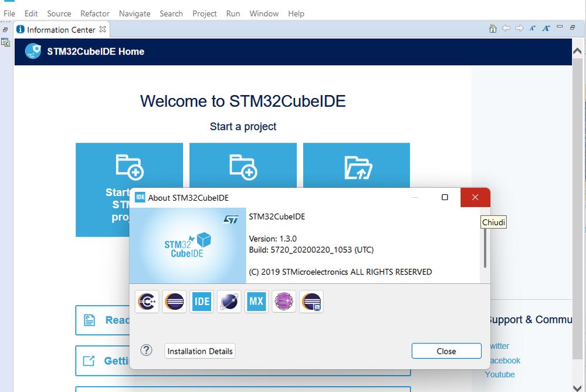Click the blue IDE plugin icon
This screenshot has width=586, height=392.
[x=202, y=302]
